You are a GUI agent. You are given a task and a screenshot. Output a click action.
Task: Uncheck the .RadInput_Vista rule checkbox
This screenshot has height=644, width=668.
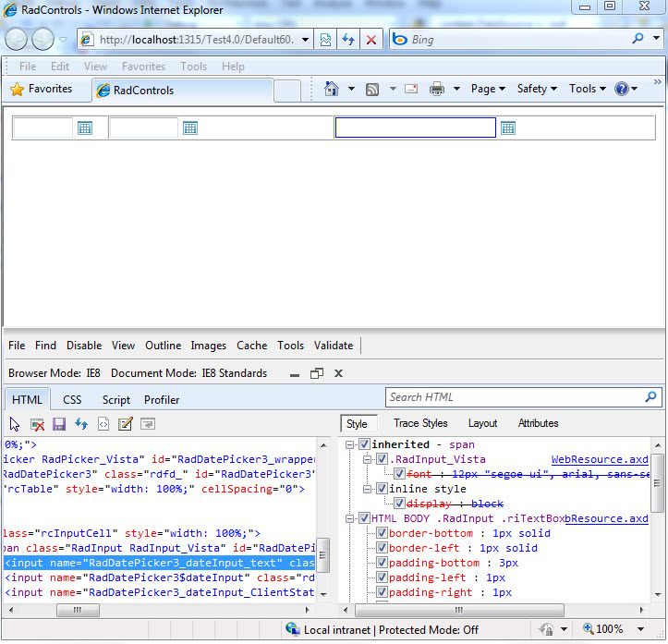coord(382,459)
